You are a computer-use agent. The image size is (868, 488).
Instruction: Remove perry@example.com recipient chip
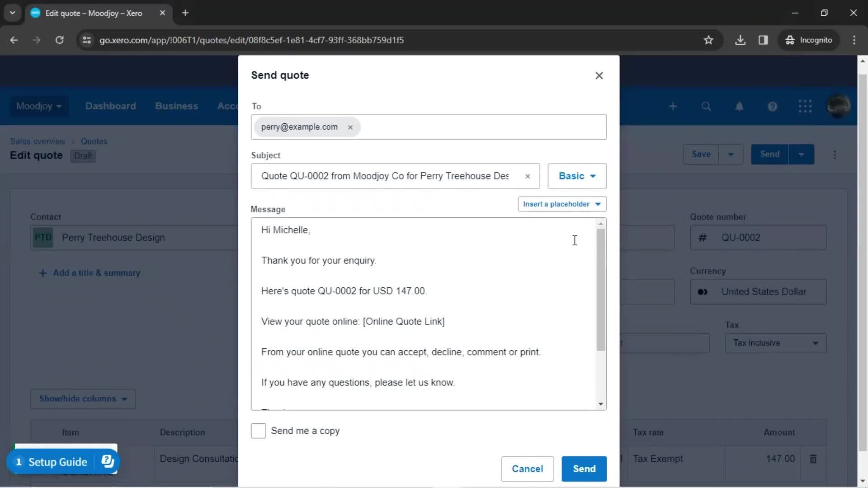(350, 127)
